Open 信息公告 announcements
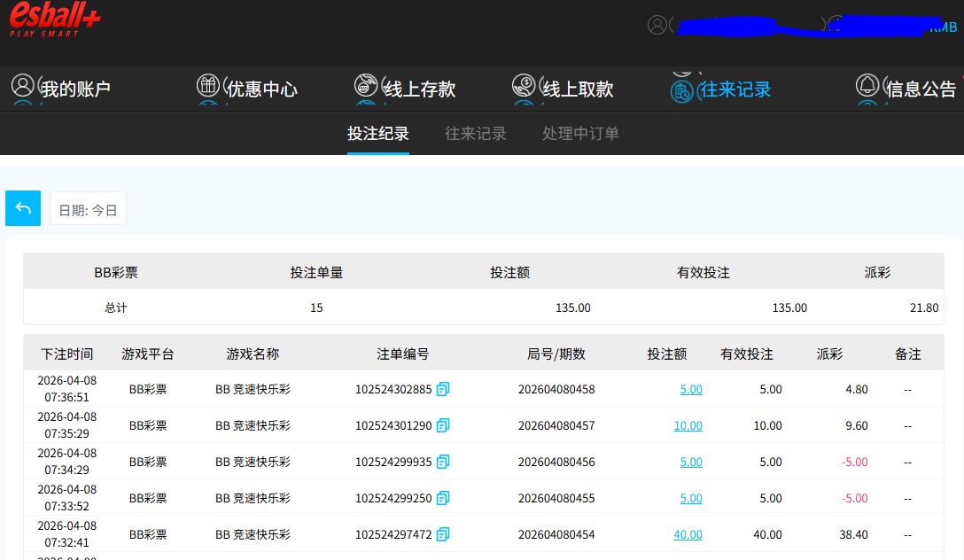 (x=906, y=89)
